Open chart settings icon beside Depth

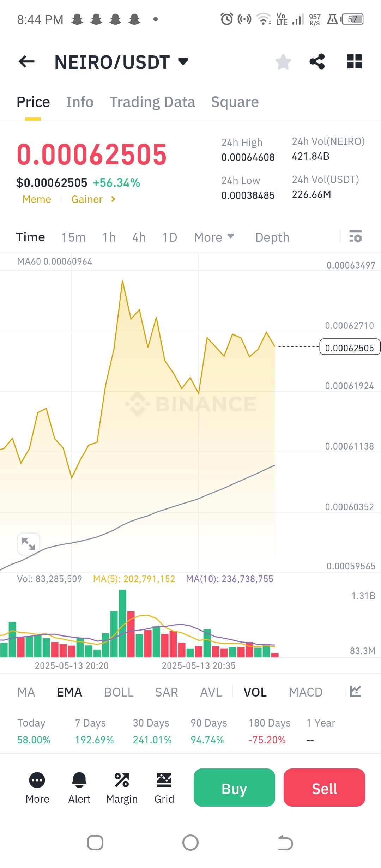point(356,236)
